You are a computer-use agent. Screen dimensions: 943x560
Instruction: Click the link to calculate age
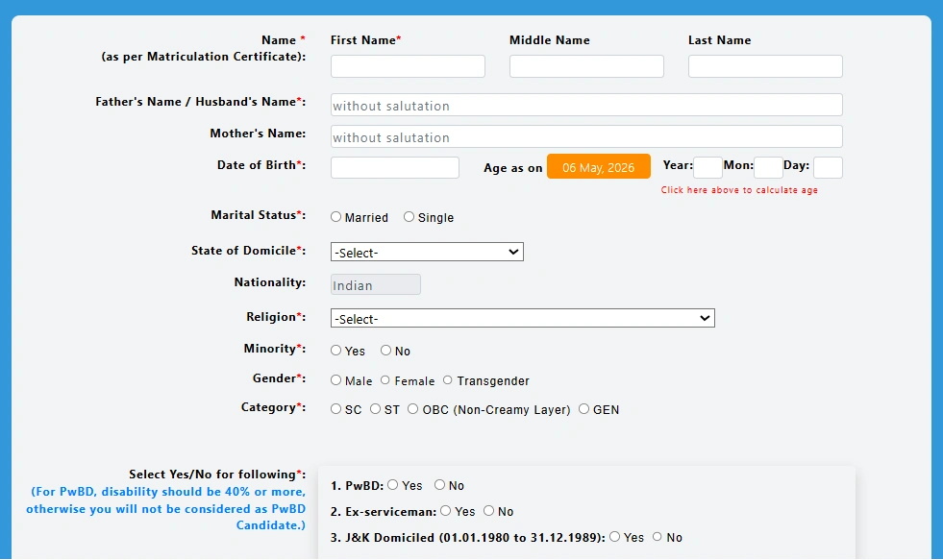click(738, 189)
